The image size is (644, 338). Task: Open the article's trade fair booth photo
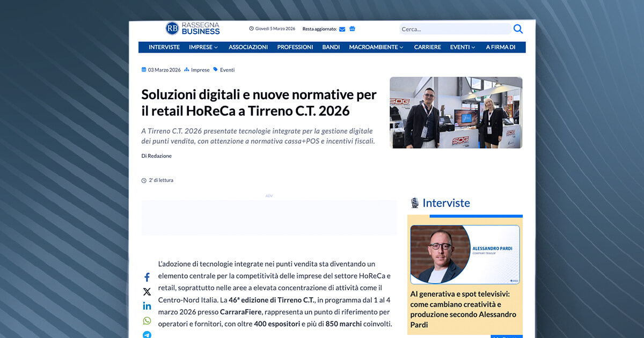(x=456, y=113)
